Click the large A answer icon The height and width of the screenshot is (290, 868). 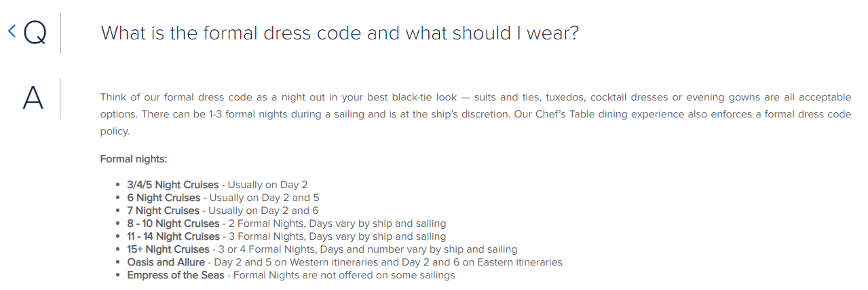click(x=33, y=98)
